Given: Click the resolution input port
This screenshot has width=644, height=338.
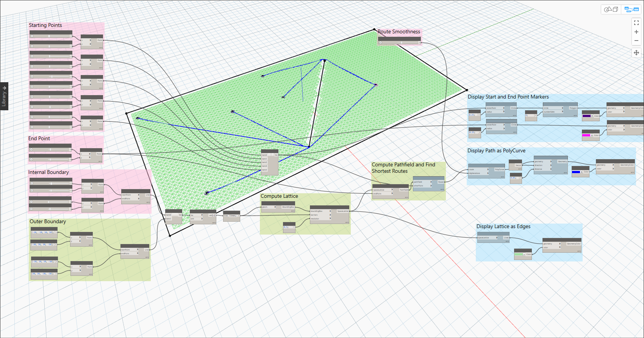Looking at the screenshot, I should 320,219.
